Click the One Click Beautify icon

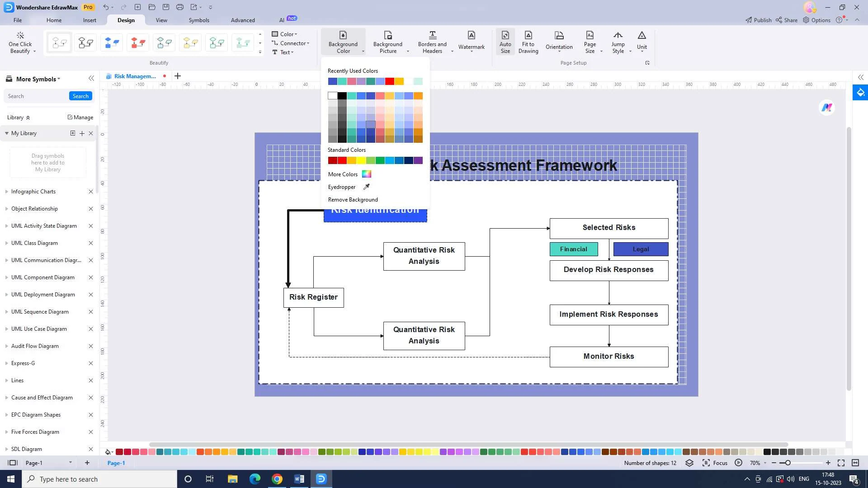point(20,42)
